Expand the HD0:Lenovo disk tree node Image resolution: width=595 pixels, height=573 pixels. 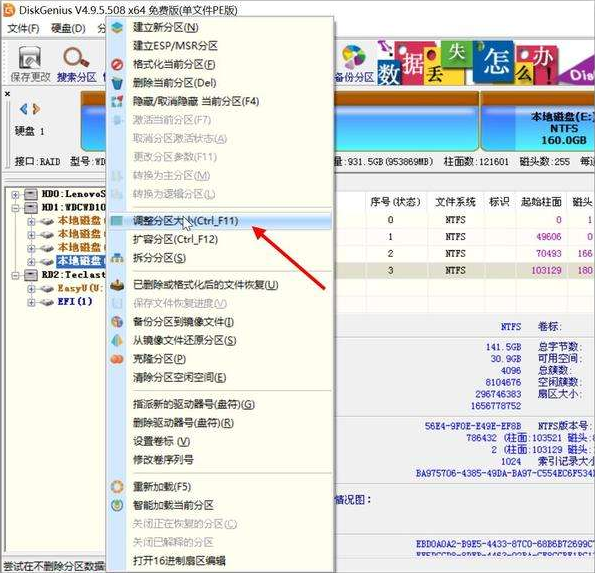pos(15,195)
